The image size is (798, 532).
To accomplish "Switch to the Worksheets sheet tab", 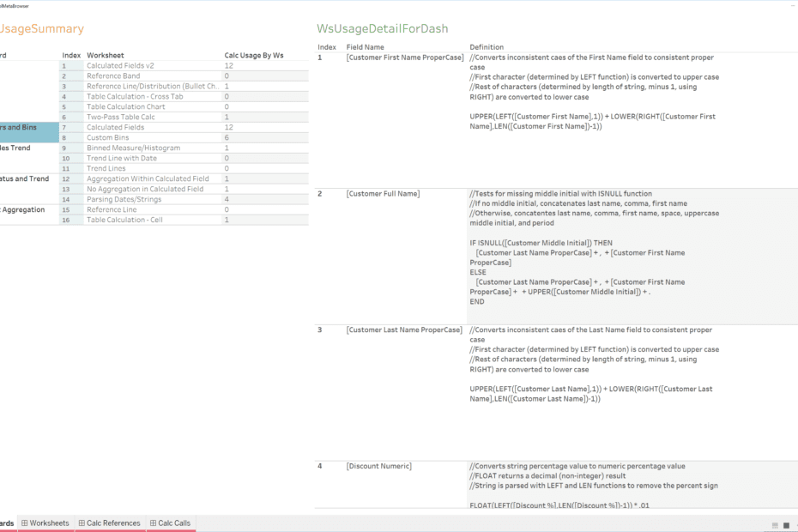I will click(x=45, y=523).
